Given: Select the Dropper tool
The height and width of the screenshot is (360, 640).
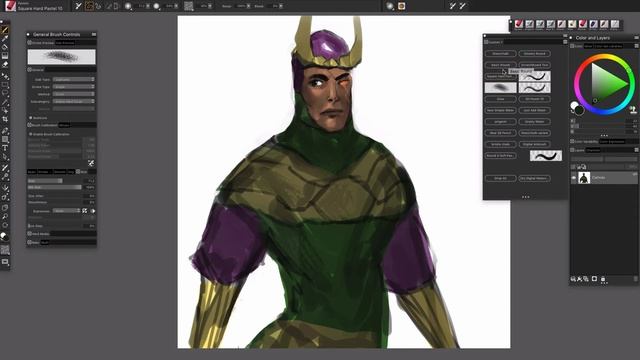Looking at the screenshot, I should [x=5, y=39].
